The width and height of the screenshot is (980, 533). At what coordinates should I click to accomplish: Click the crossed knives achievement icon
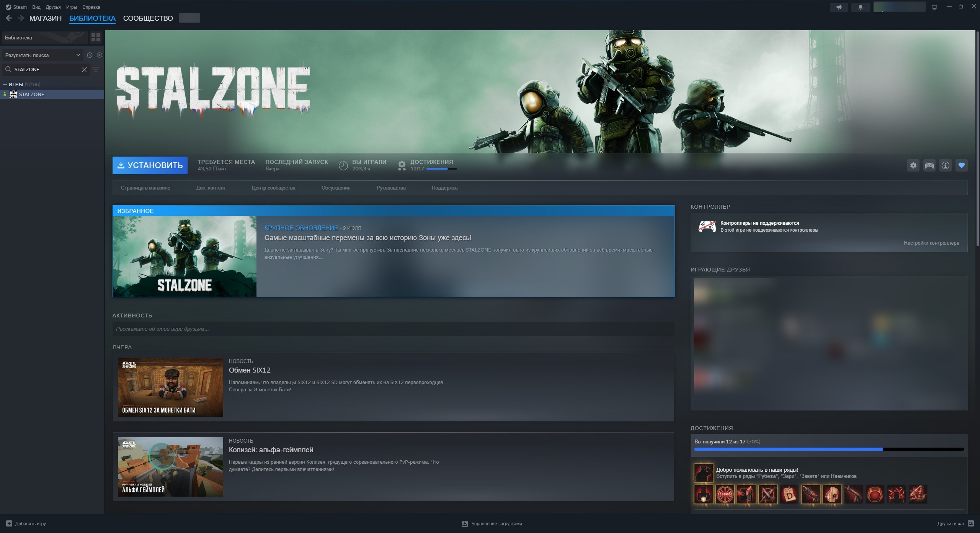[768, 494]
